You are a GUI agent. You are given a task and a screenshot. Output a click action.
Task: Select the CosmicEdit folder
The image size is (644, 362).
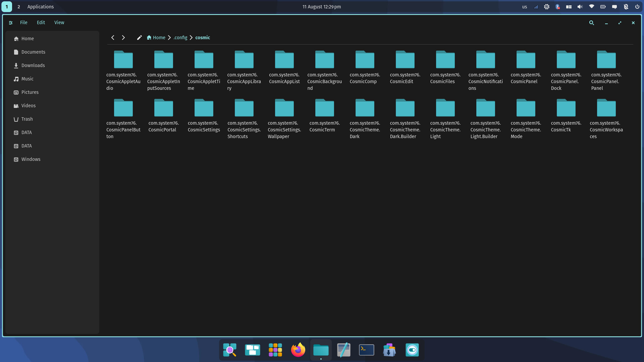pos(405,67)
